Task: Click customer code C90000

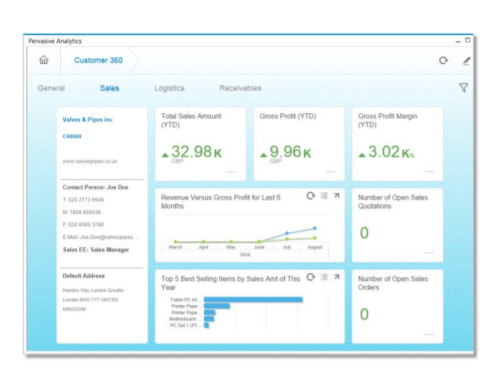Action: (x=72, y=136)
